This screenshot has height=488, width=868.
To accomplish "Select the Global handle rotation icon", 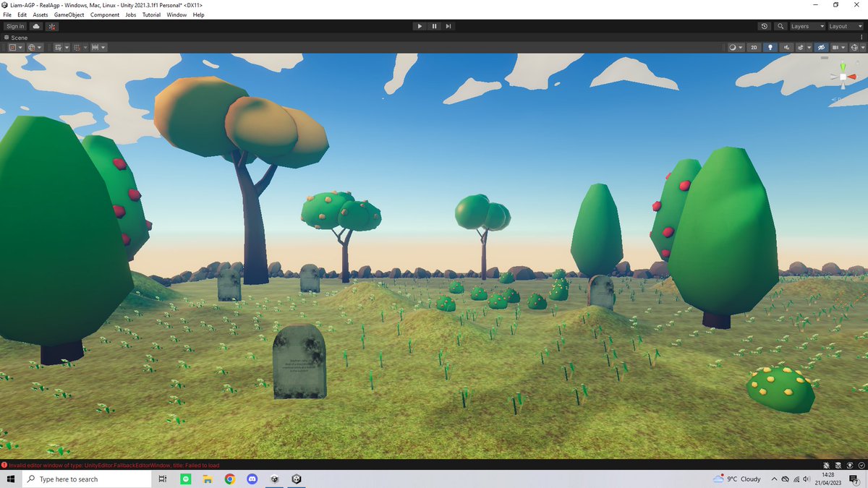I will (31, 47).
